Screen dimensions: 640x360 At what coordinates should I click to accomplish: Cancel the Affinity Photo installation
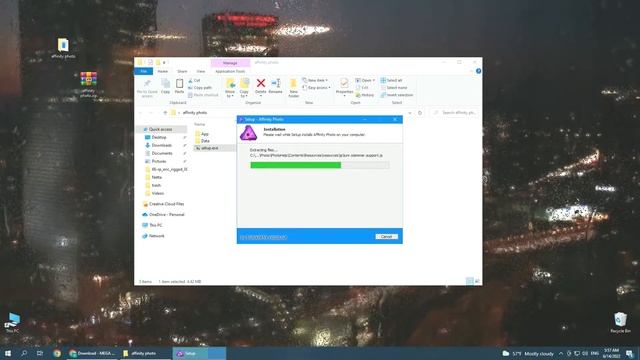click(x=386, y=237)
